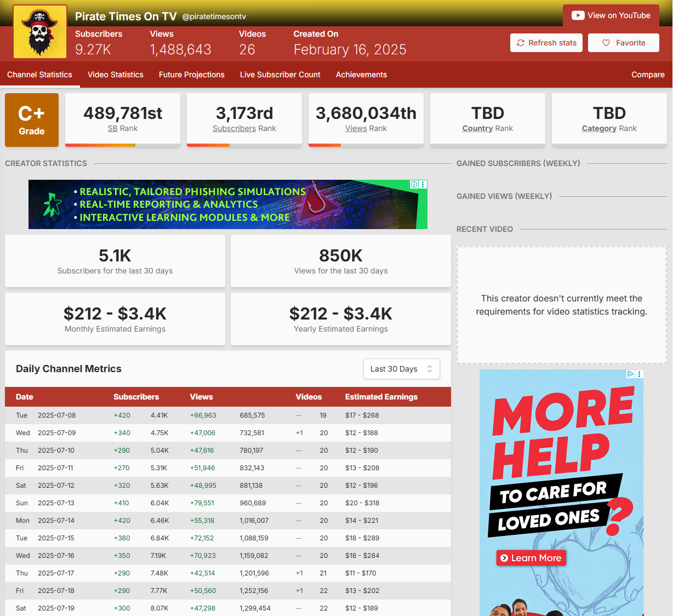Click the 2025-07-19 date cell
This screenshot has width=673, height=616.
click(x=56, y=608)
